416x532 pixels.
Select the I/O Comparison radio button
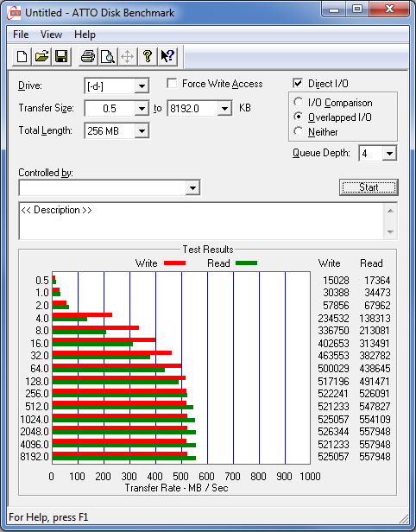click(x=299, y=102)
